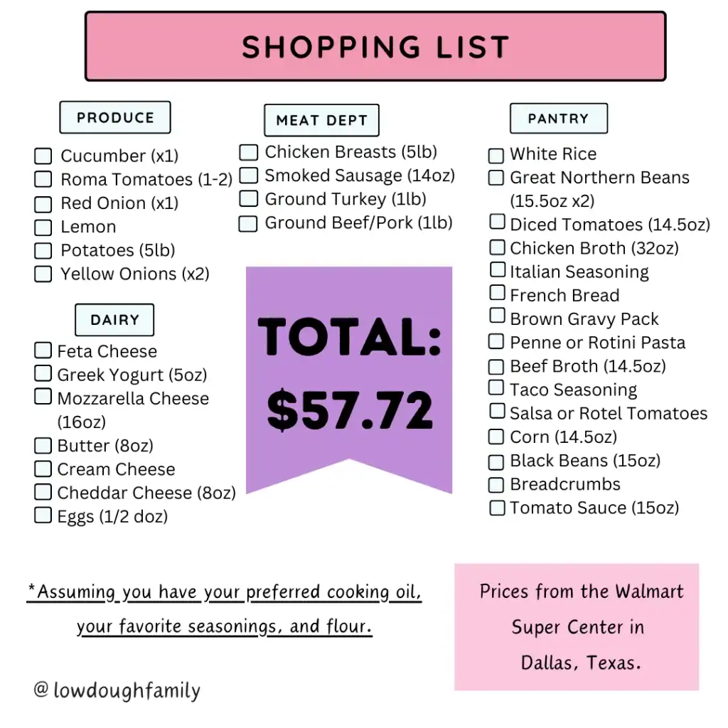Check the White Rice checkbox
The image size is (728, 728).
(x=496, y=155)
